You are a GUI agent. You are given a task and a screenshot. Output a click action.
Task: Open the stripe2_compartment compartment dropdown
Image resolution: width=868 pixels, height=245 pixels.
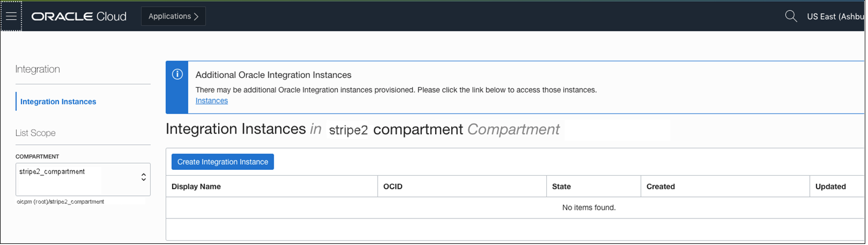pyautogui.click(x=83, y=178)
